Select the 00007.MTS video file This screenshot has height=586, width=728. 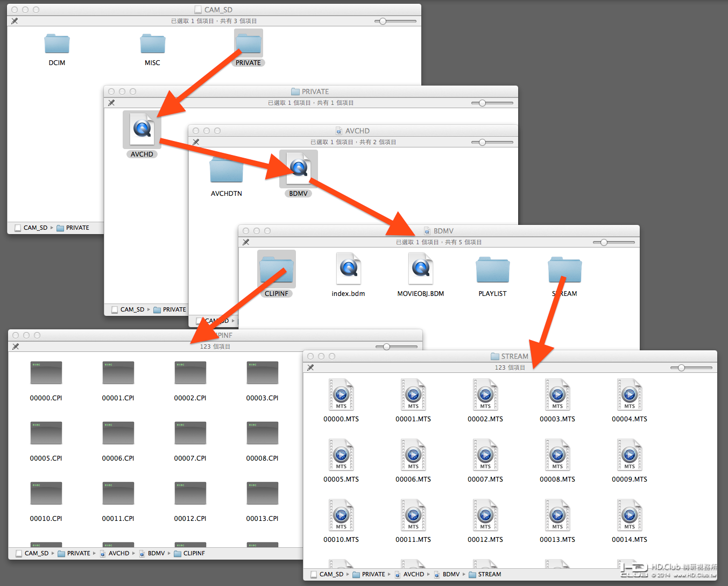tap(485, 455)
